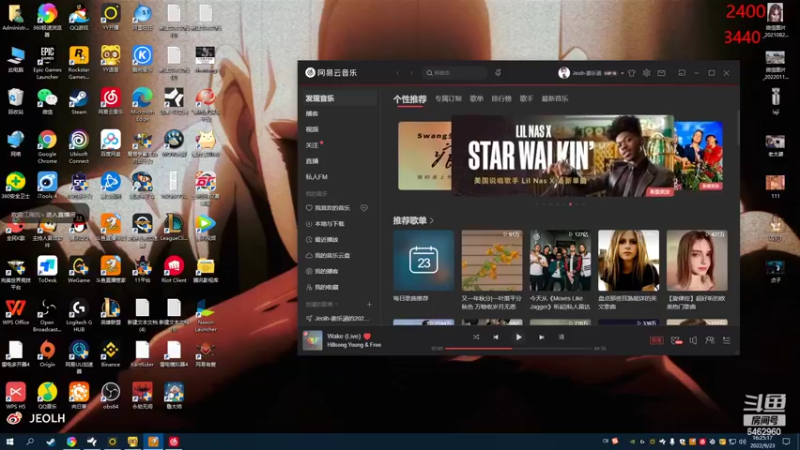This screenshot has height=450, width=800.
Task: Open the Moves Like Jagger playlist cover
Action: pyautogui.click(x=560, y=260)
